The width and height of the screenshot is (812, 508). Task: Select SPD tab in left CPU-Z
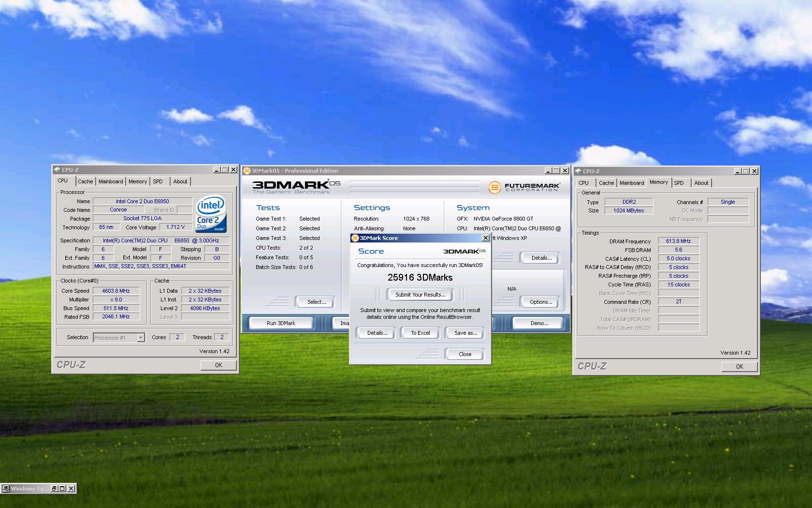coord(158,181)
